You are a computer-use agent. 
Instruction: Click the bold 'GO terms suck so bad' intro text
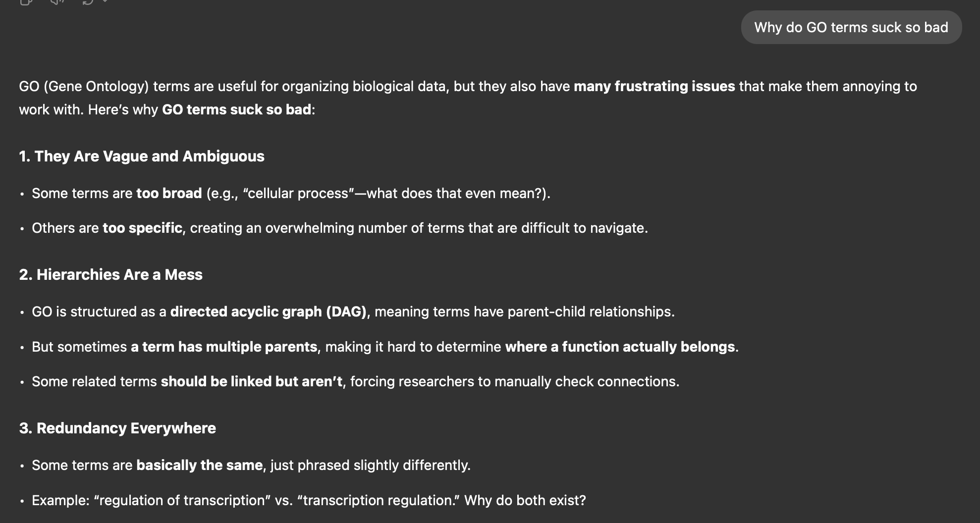pos(236,110)
